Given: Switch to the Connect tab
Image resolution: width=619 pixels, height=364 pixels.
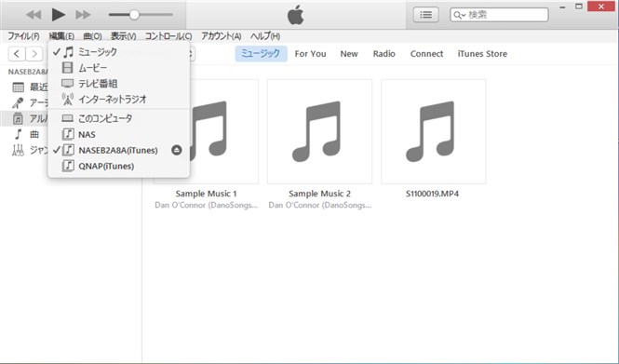Looking at the screenshot, I should [x=426, y=54].
